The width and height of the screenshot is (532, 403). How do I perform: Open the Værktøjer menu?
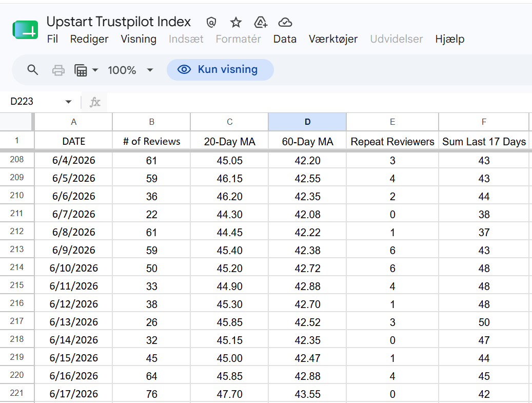click(333, 39)
